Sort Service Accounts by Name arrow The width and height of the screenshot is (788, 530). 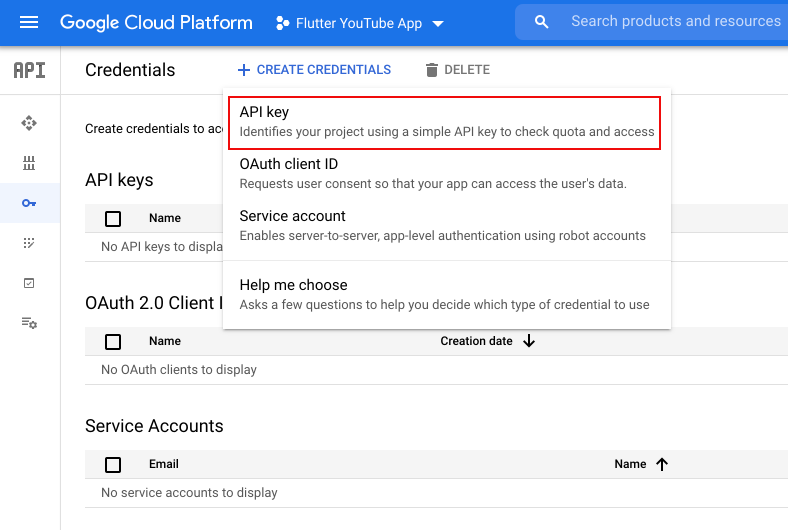click(661, 464)
